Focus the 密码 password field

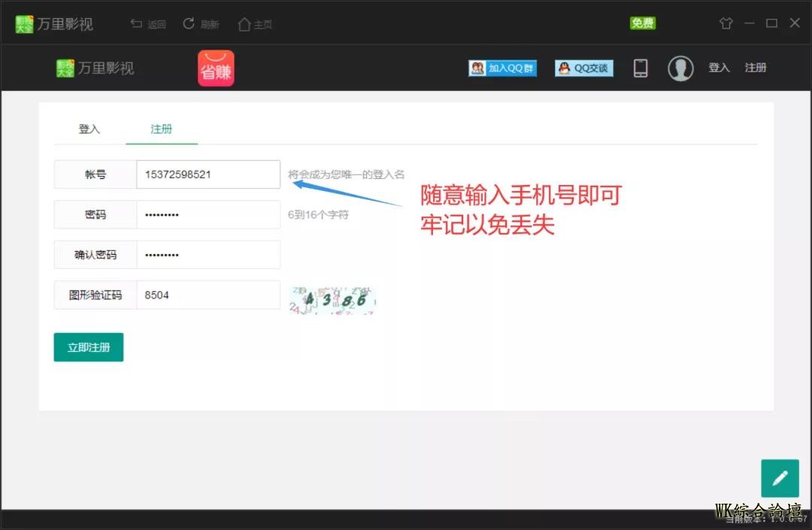(x=208, y=215)
